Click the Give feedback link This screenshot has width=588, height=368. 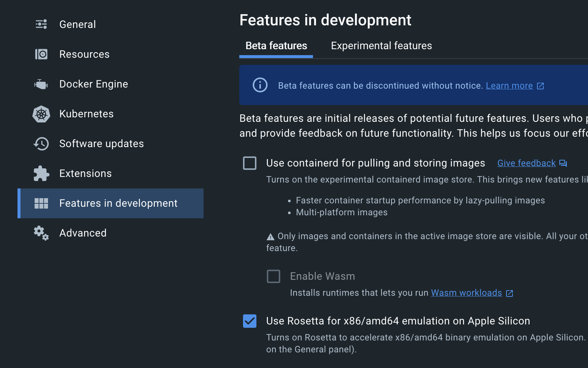pyautogui.click(x=526, y=163)
